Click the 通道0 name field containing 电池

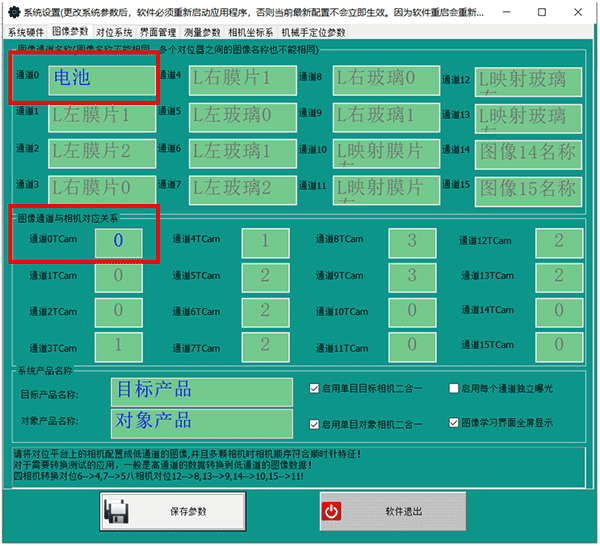click(102, 78)
